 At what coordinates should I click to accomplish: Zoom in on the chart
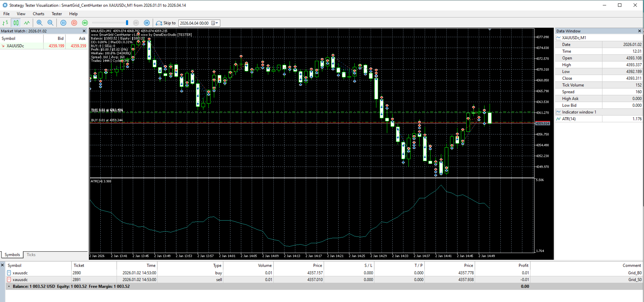[x=40, y=23]
